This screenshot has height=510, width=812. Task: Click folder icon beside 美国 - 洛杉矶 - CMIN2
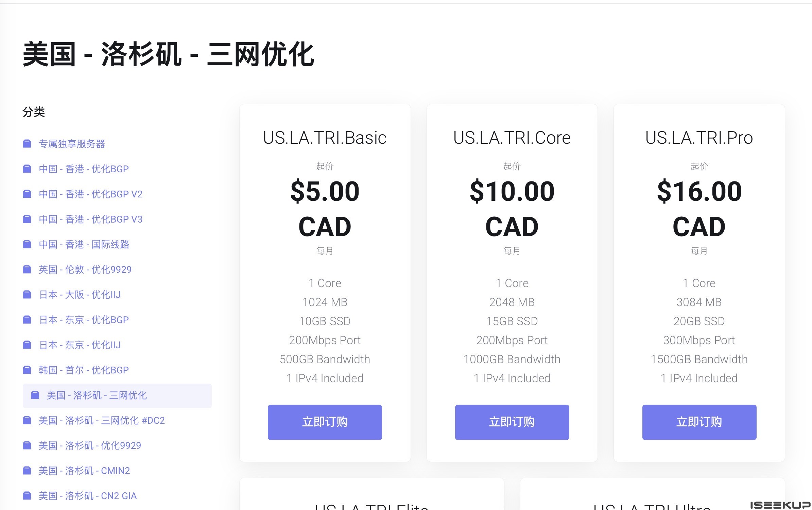click(x=27, y=471)
